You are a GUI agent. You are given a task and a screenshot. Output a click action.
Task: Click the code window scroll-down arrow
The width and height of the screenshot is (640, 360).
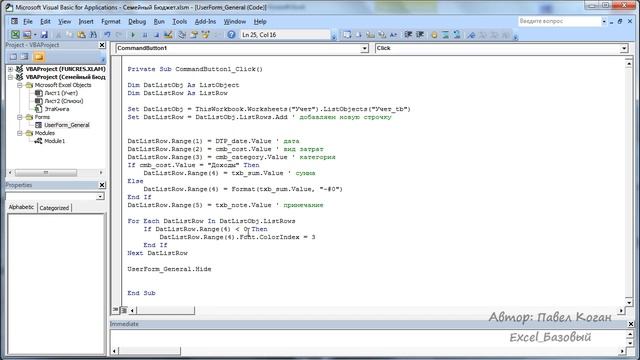click(629, 302)
